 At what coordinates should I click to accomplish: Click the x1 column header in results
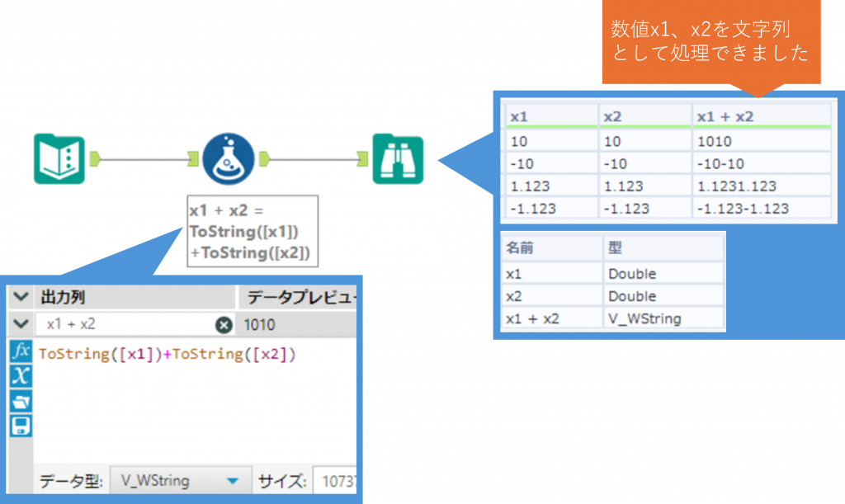pyautogui.click(x=550, y=116)
